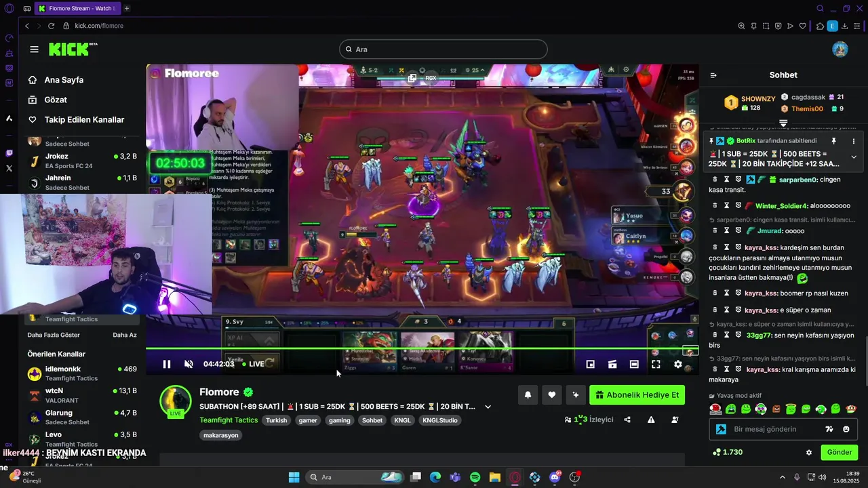Select the KNGLStudio tag
Viewport: 868px width, 488px height.
pos(440,420)
